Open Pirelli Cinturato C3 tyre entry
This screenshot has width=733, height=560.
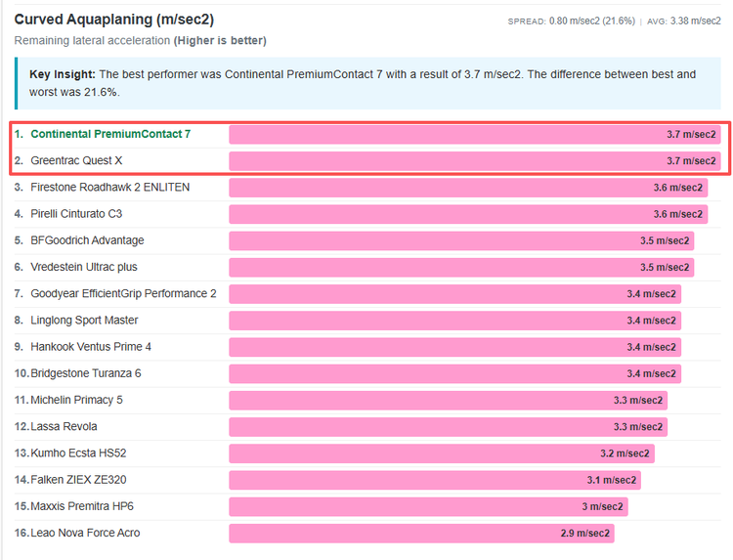tap(76, 214)
